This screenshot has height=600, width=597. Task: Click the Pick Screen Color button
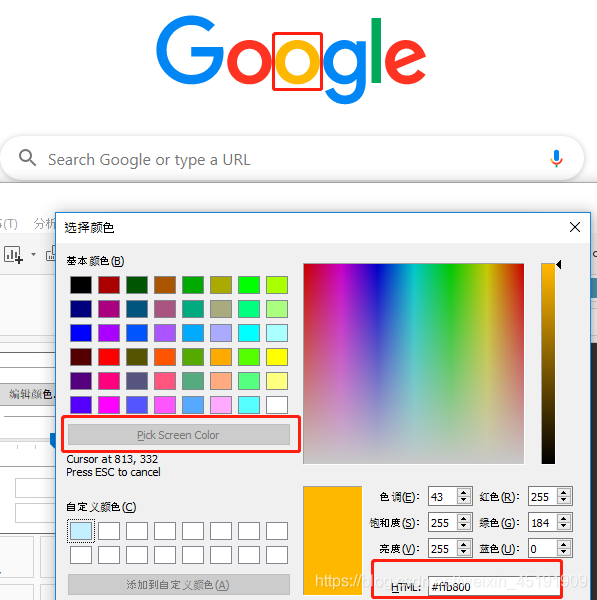tap(179, 435)
